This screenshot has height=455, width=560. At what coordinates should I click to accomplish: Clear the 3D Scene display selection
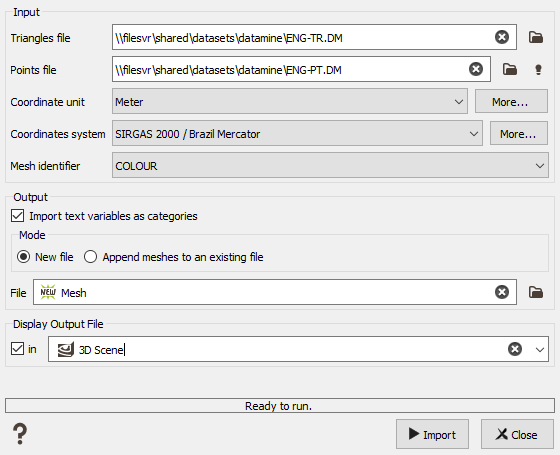[x=515, y=349]
